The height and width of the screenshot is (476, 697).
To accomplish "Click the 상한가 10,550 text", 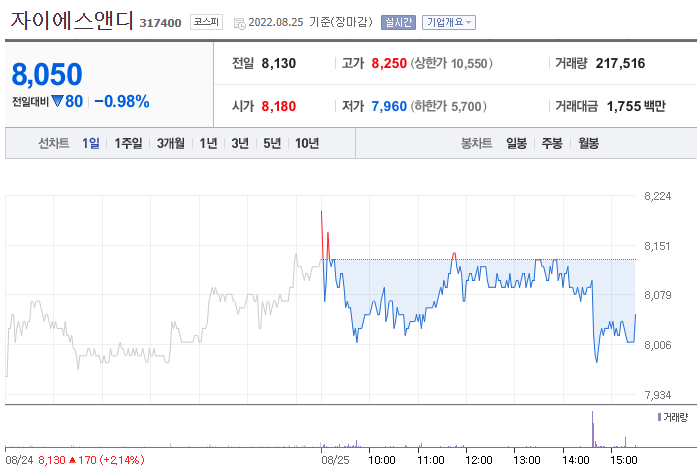I will coord(451,64).
